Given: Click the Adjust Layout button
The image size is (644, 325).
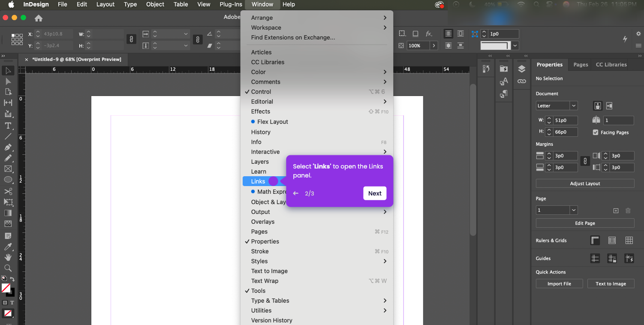Looking at the screenshot, I should [585, 184].
